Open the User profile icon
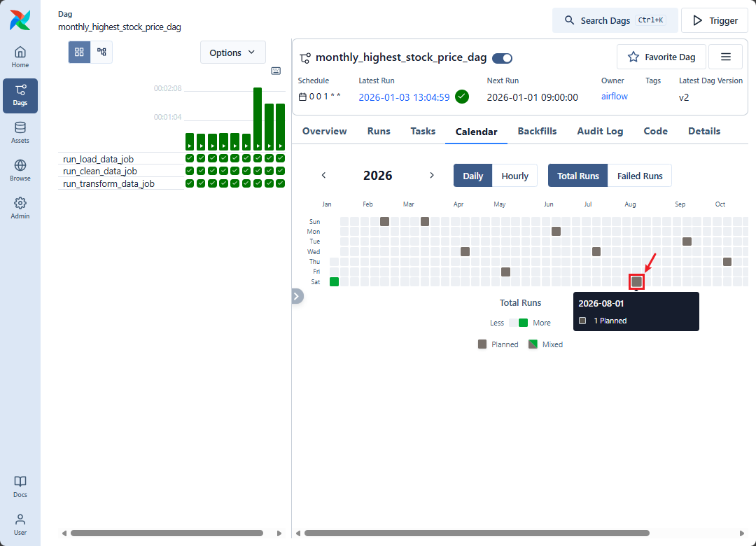 (20, 524)
